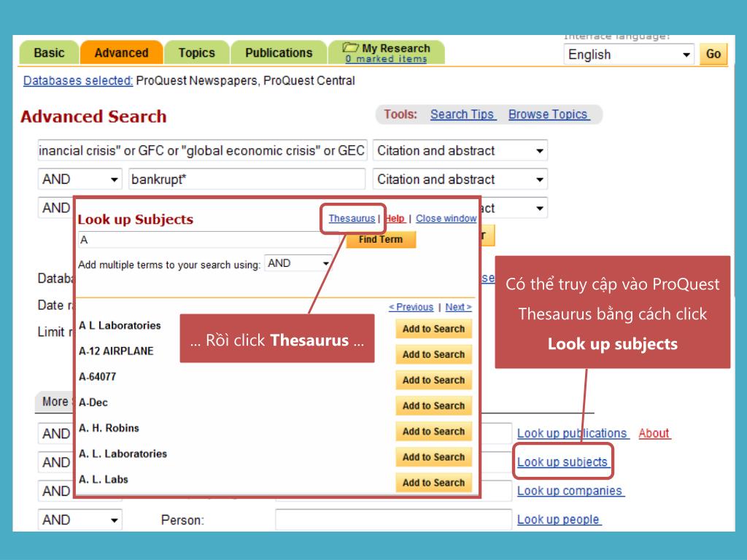The height and width of the screenshot is (560, 747).
Task: Select the Advanced tab
Action: point(122,52)
